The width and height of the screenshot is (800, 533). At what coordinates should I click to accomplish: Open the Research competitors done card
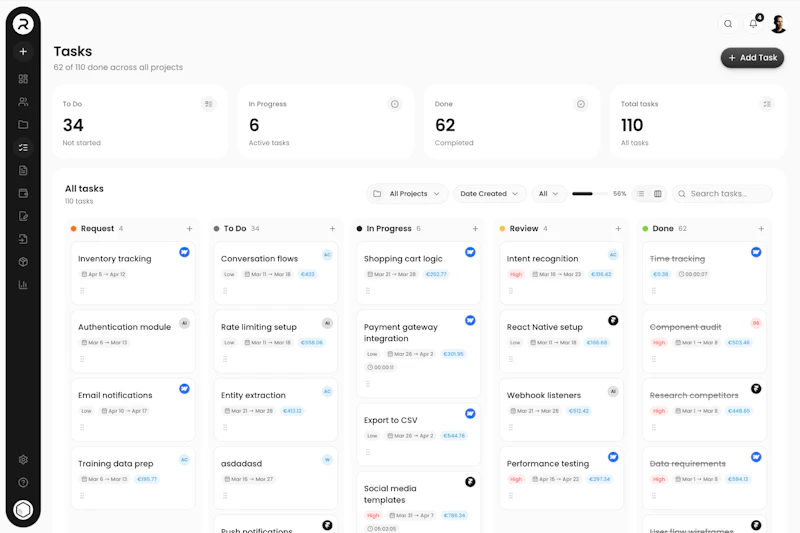pos(704,410)
